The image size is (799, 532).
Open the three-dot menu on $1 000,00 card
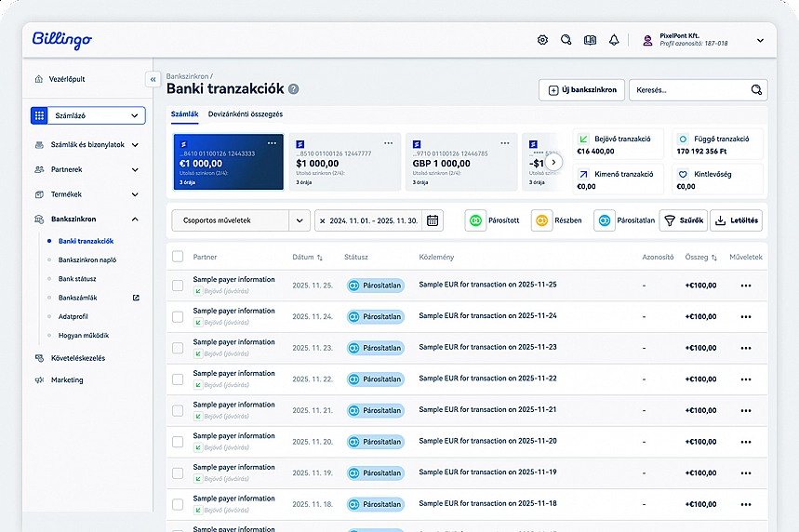tap(388, 143)
